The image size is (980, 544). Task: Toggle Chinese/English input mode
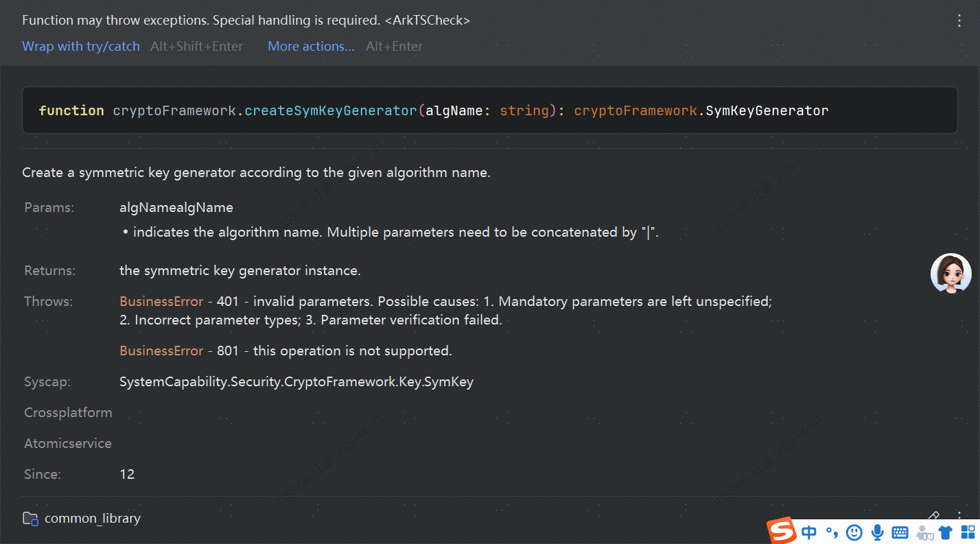click(809, 532)
